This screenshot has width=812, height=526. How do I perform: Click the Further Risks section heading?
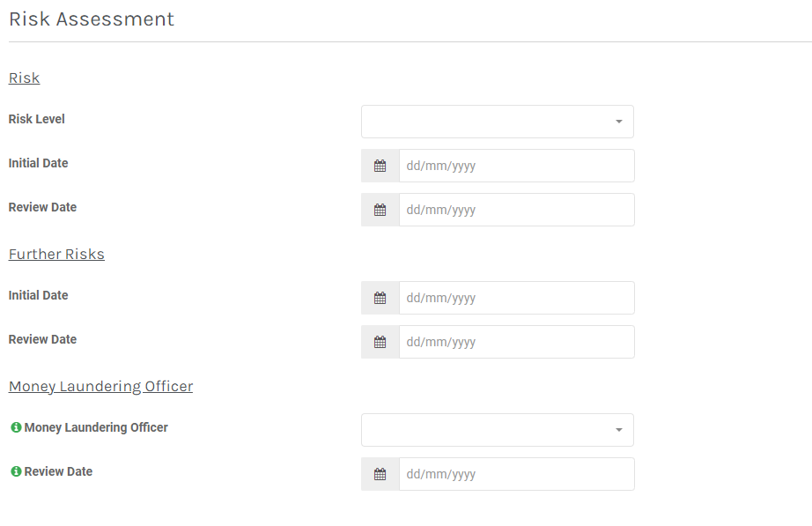pos(56,254)
